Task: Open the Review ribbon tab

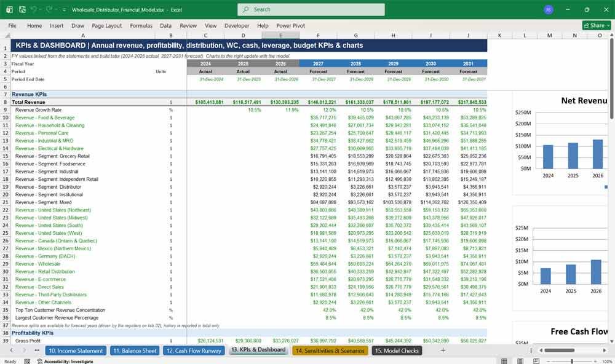Action: point(188,25)
